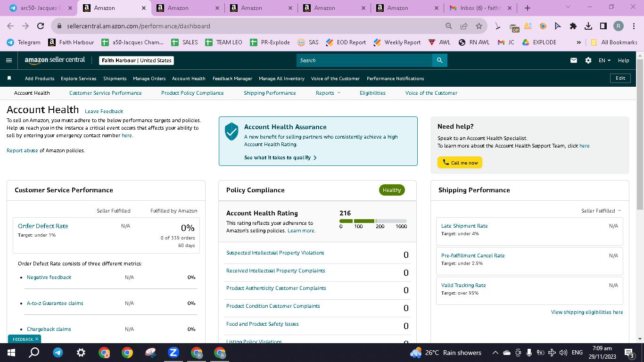Open Performance Notifications menu item
The height and width of the screenshot is (362, 644).
click(396, 78)
